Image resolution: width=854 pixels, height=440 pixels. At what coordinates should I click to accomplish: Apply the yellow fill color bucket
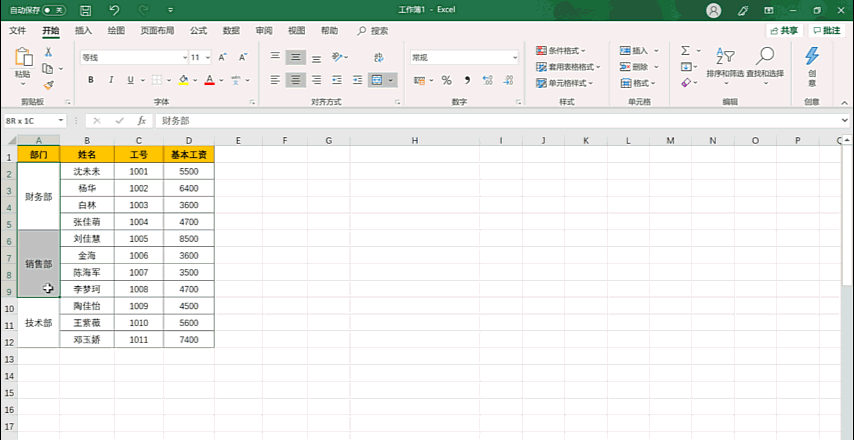[x=184, y=80]
